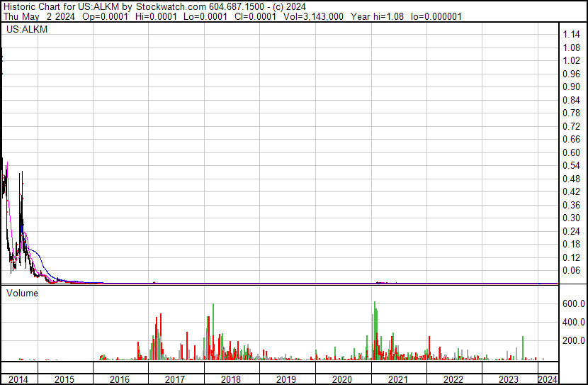This screenshot has width=588, height=385.
Task: Select the 2014 year label
Action: [x=18, y=379]
